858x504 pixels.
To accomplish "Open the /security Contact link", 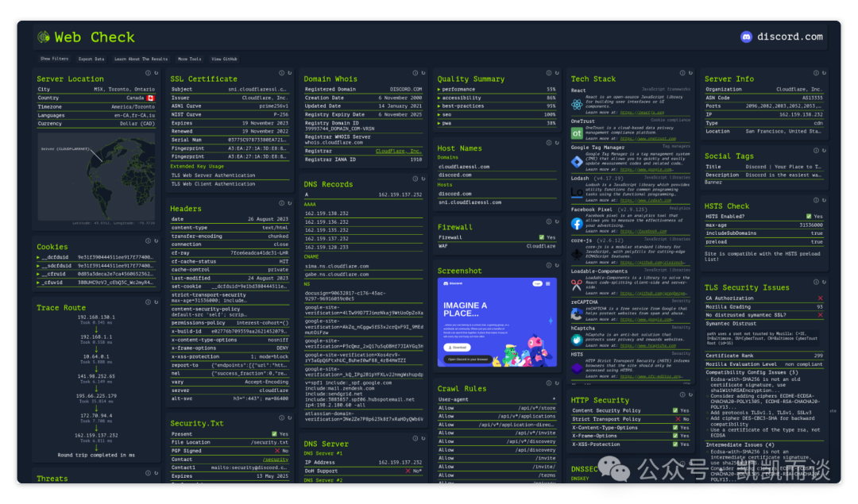I will [x=275, y=460].
